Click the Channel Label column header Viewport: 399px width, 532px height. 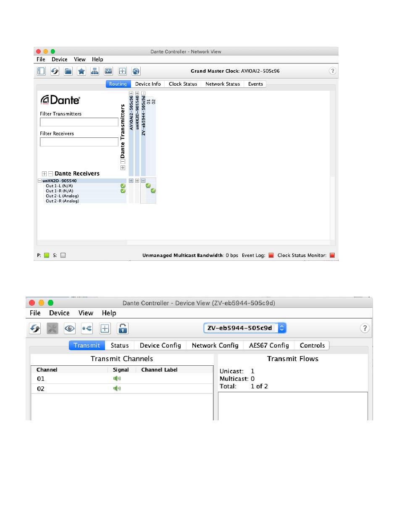(x=160, y=370)
